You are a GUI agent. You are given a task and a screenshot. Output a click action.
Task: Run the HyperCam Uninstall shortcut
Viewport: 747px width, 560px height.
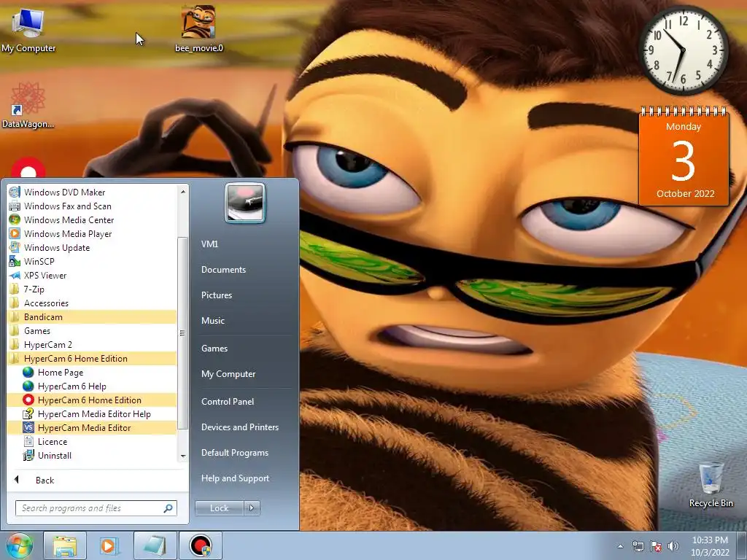pyautogui.click(x=91, y=455)
